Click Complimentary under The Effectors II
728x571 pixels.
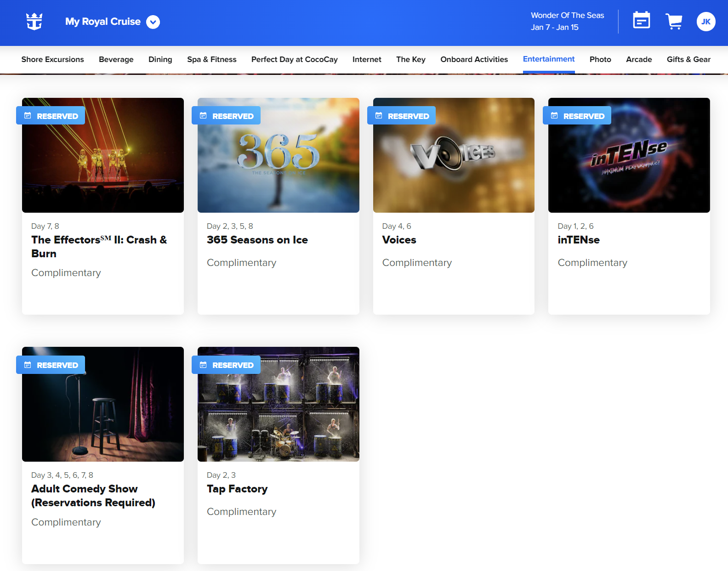[66, 273]
